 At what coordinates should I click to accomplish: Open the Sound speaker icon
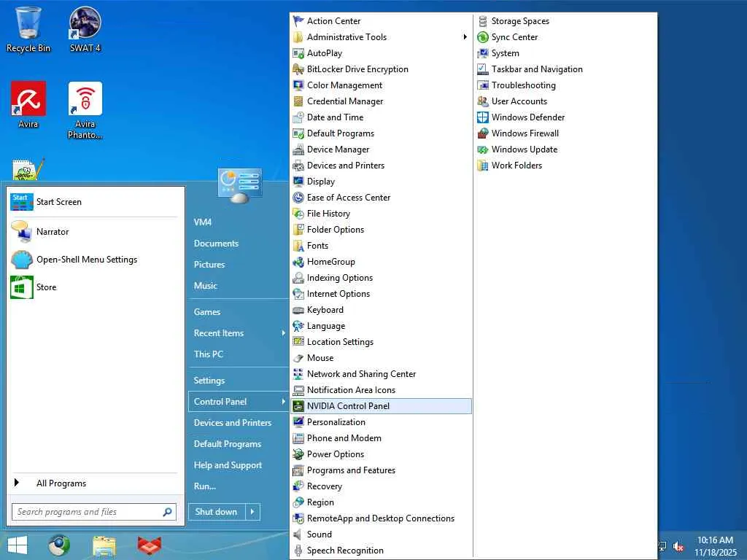(298, 534)
